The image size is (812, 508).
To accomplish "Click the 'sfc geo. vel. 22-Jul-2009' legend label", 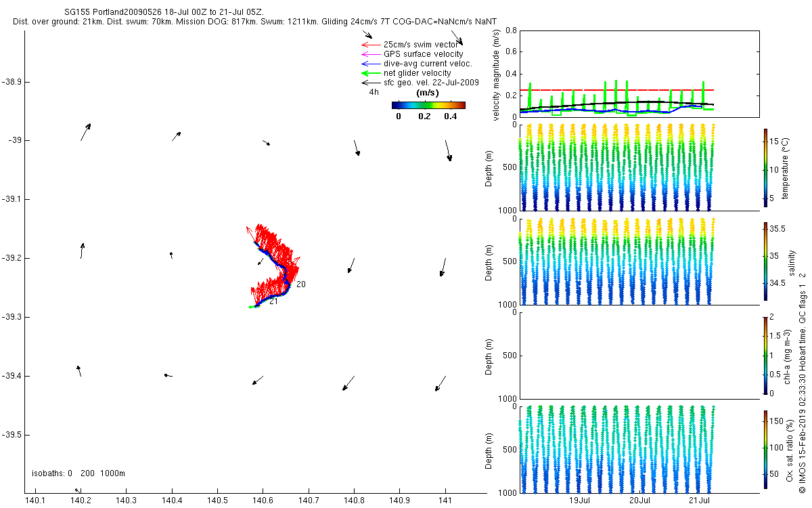I will (432, 83).
